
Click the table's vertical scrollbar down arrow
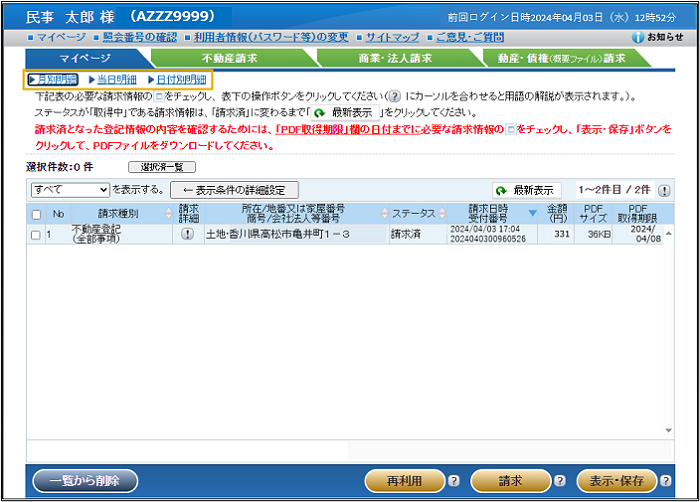[x=668, y=431]
